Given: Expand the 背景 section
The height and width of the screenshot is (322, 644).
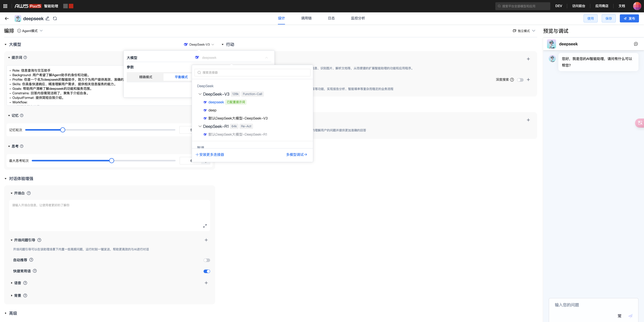Looking at the screenshot, I should (x=12, y=296).
